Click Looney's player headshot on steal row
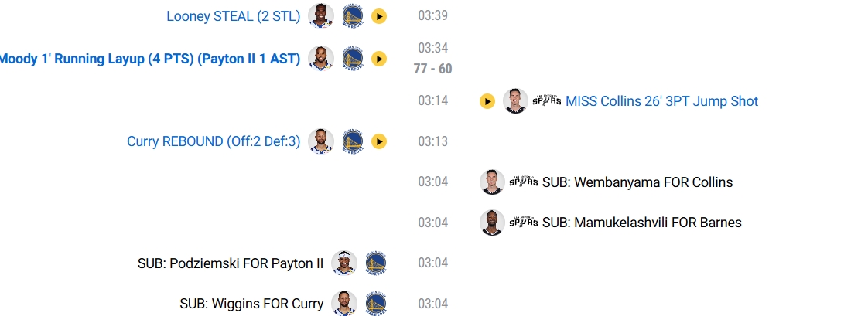Screen dimensions: 868x316 coord(320,16)
